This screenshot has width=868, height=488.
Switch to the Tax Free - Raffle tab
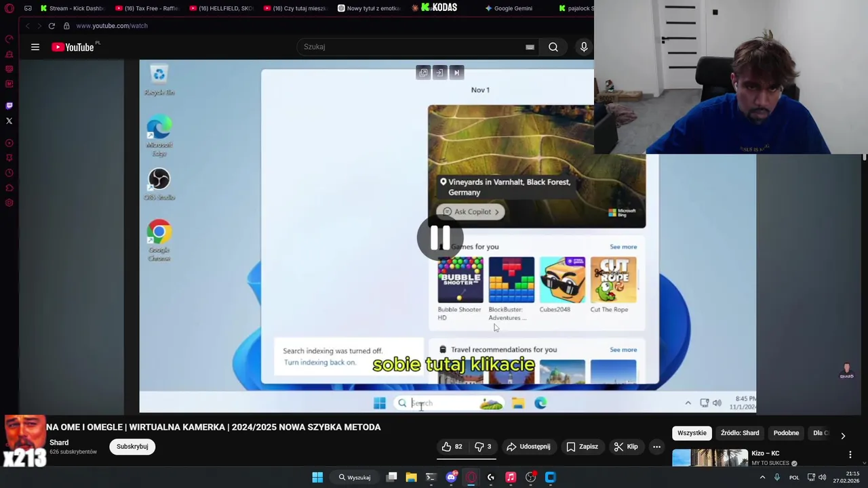tap(146, 8)
